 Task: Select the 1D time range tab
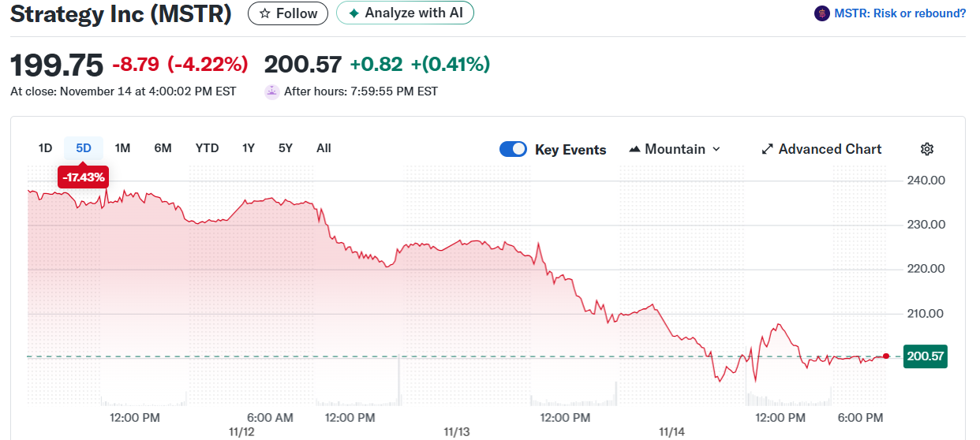pyautogui.click(x=45, y=148)
